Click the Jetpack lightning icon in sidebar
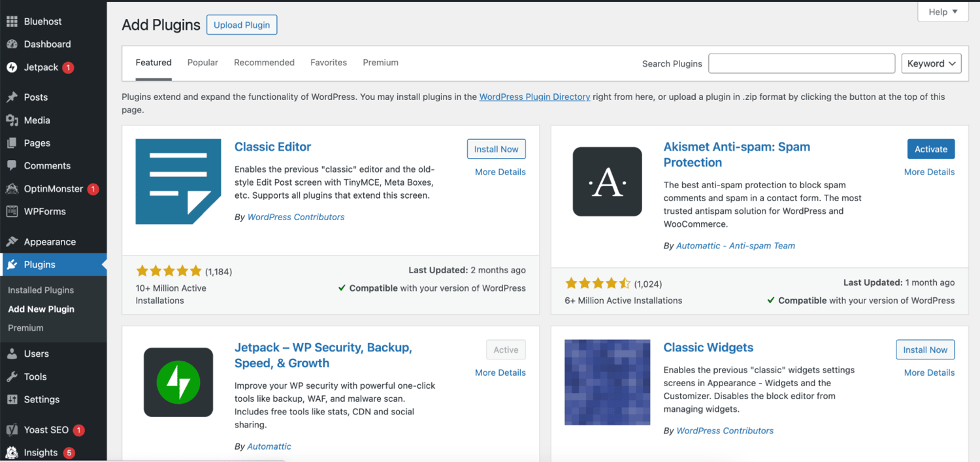 pyautogui.click(x=12, y=67)
